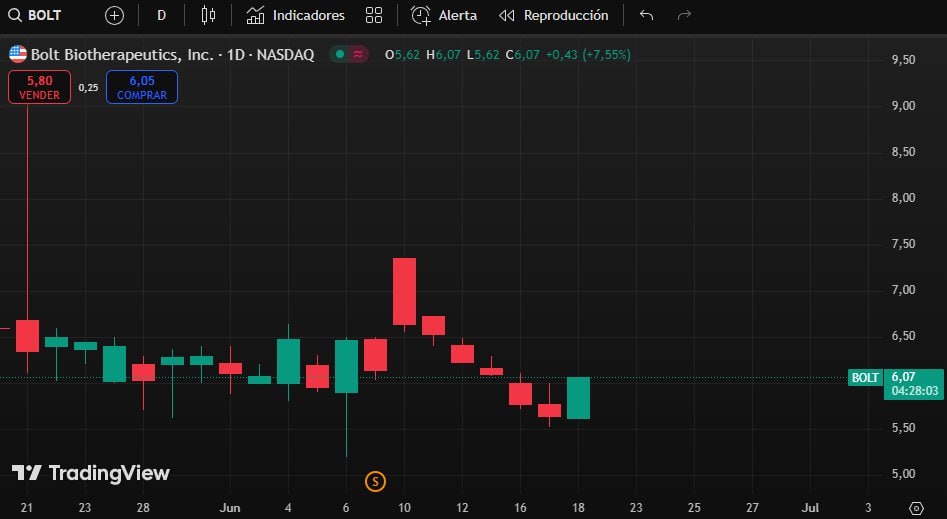Click the orange S split marker
947x519 pixels.
pos(375,482)
